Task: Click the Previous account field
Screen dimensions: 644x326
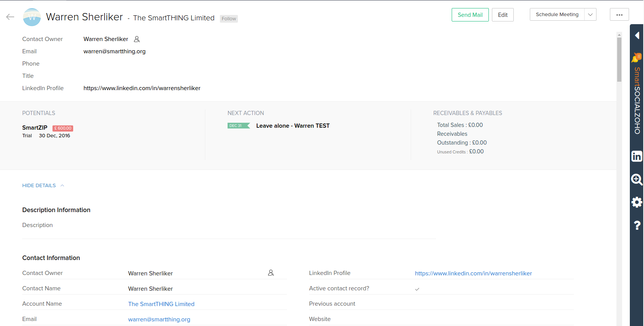Action: (x=441, y=304)
